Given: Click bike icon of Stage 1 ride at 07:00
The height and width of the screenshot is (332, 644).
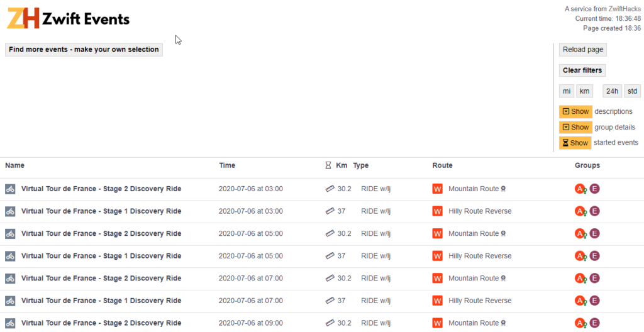Looking at the screenshot, I should tap(10, 301).
